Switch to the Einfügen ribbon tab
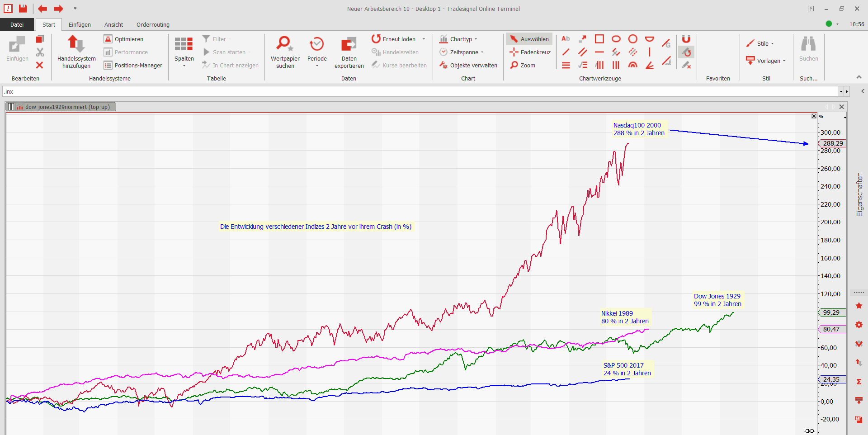868x435 pixels. tap(80, 24)
